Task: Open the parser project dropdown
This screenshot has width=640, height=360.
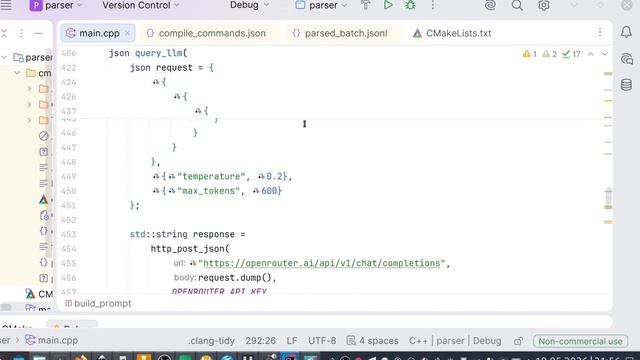Action: click(x=56, y=5)
